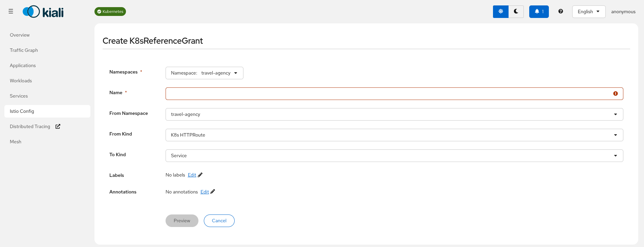Click the Kiali logo

click(x=43, y=12)
